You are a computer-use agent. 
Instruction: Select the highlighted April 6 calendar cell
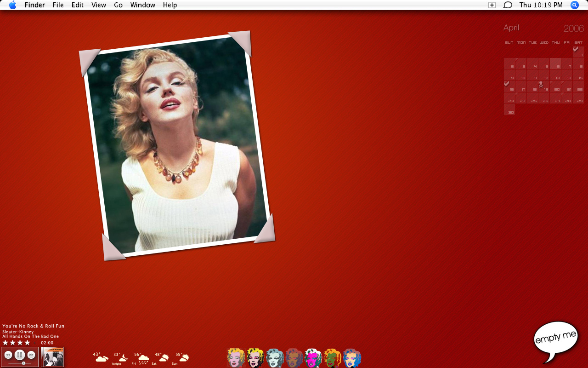[555, 63]
